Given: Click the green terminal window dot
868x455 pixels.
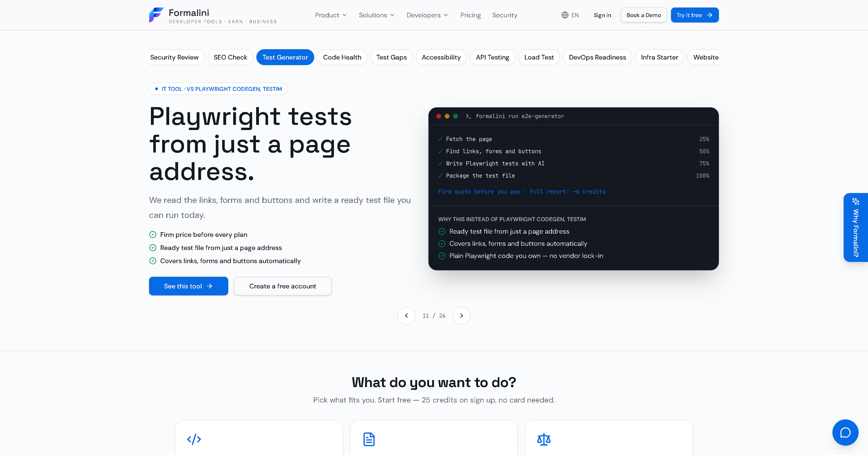Looking at the screenshot, I should (x=456, y=116).
